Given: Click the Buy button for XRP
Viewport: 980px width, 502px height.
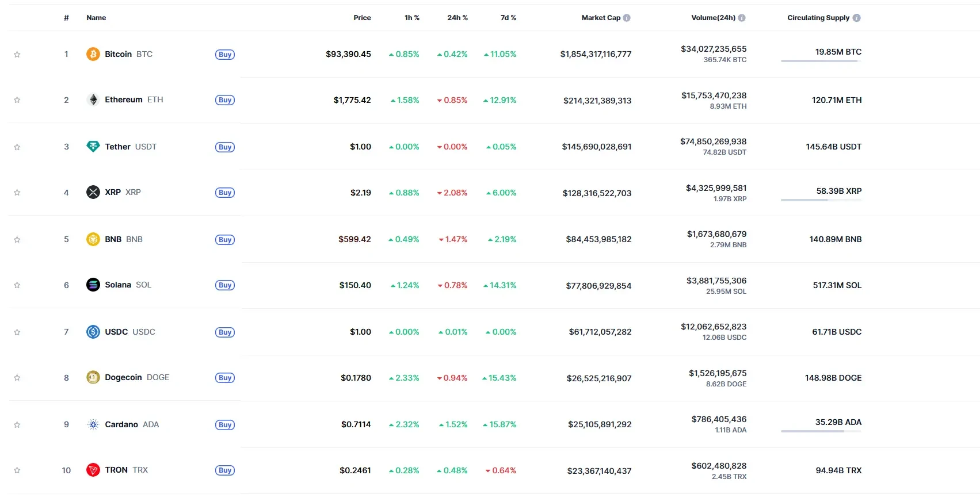Looking at the screenshot, I should (x=225, y=193).
